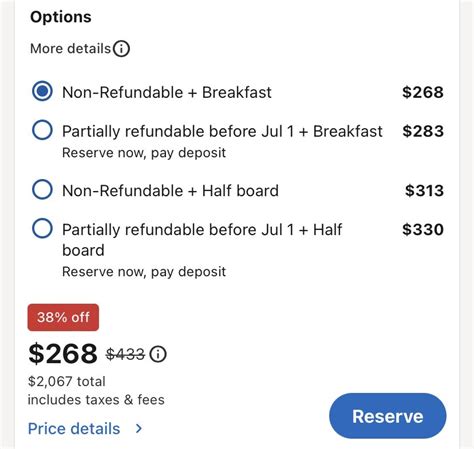Click the Partially refundable before Jul 1 + Breakfast label

[222, 131]
